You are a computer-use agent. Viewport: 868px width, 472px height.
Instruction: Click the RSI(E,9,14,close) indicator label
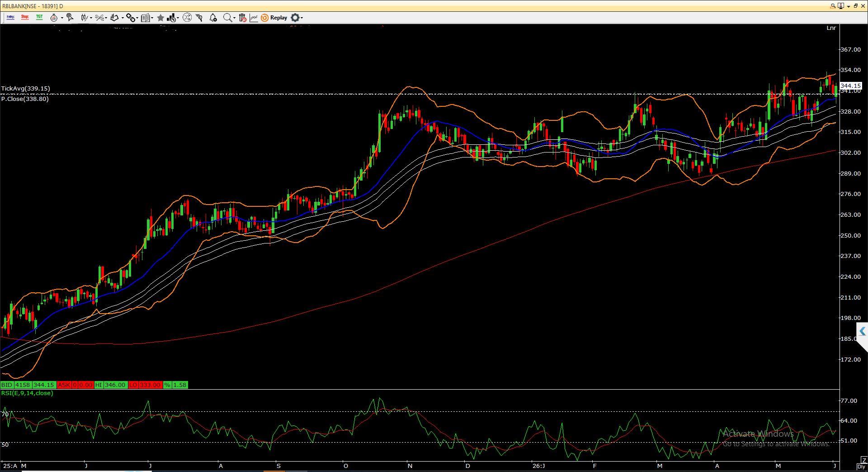coord(27,393)
